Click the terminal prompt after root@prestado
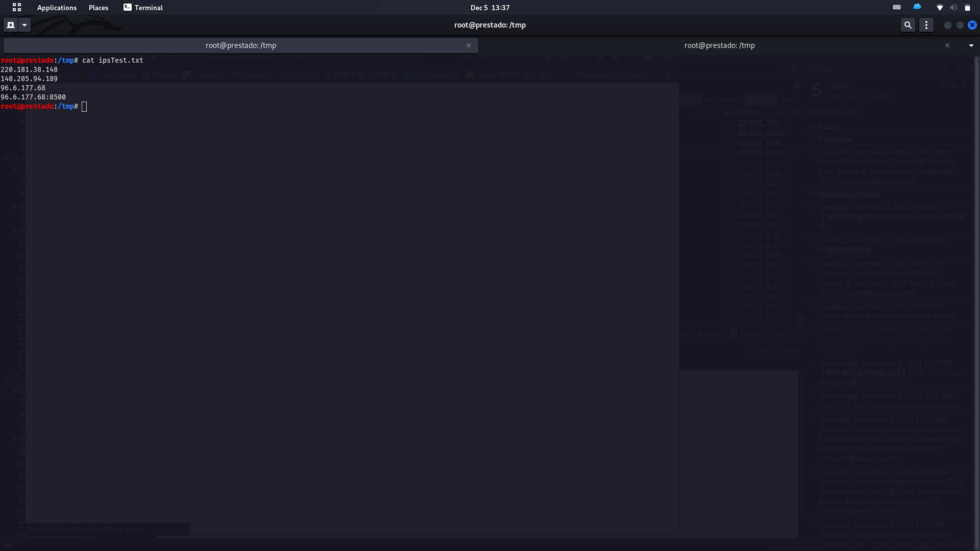The image size is (980, 551). [84, 106]
